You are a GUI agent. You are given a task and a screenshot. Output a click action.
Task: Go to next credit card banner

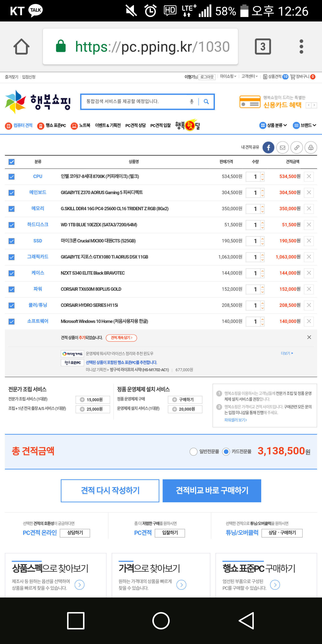tap(314, 105)
